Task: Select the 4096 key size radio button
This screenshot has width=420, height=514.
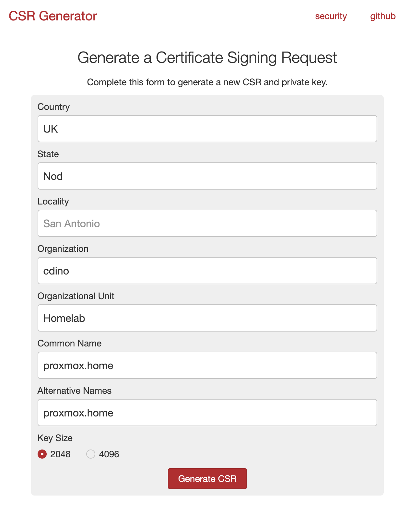Action: tap(91, 454)
